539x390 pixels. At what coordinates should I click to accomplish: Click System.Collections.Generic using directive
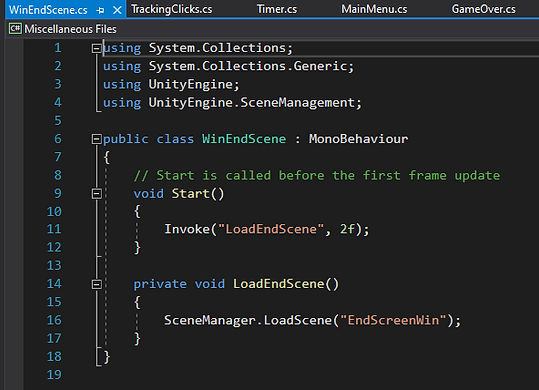[x=248, y=66]
